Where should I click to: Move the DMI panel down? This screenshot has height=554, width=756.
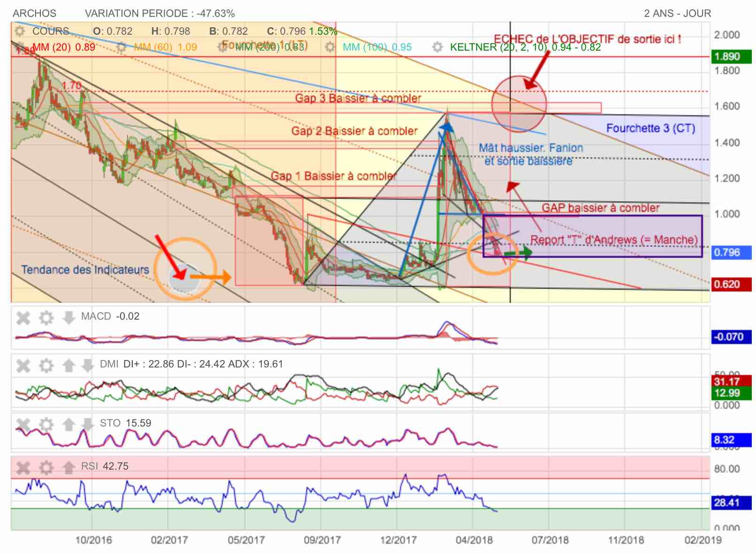coord(87,365)
